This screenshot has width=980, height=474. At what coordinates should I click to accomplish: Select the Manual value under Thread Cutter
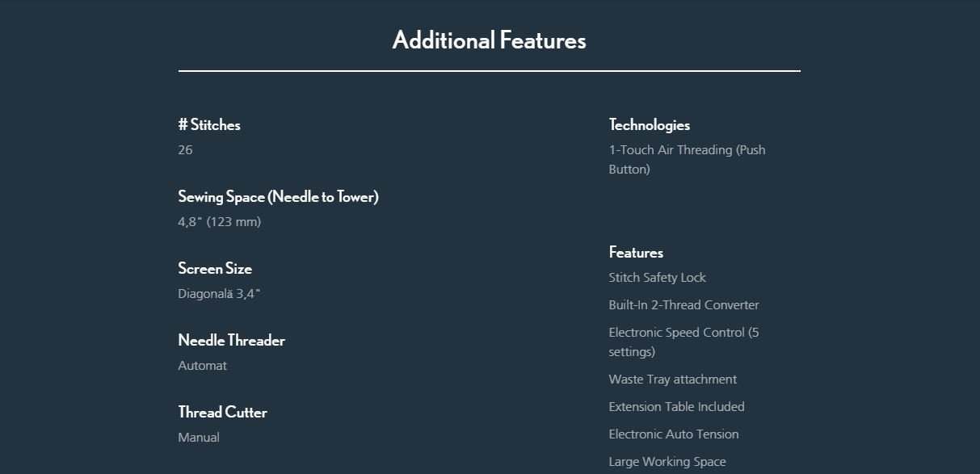[x=199, y=438]
